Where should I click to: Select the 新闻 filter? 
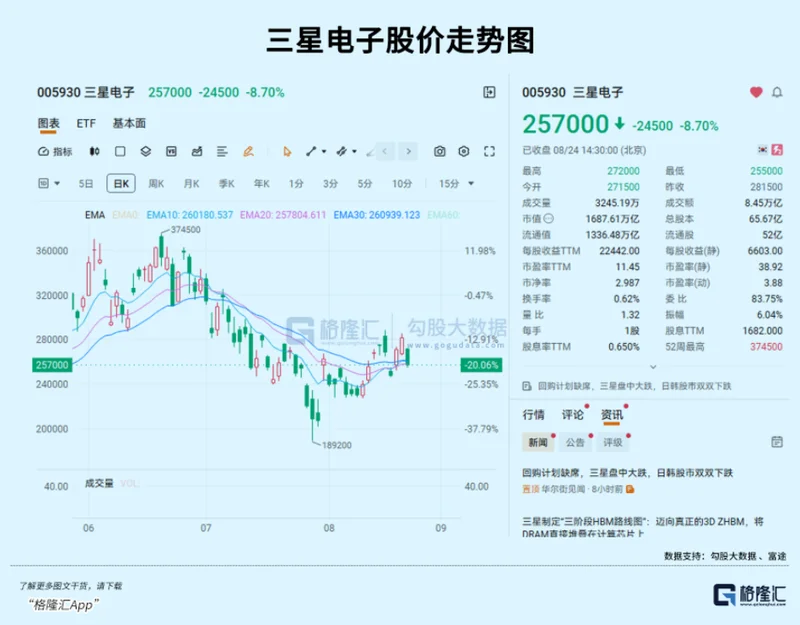538,442
